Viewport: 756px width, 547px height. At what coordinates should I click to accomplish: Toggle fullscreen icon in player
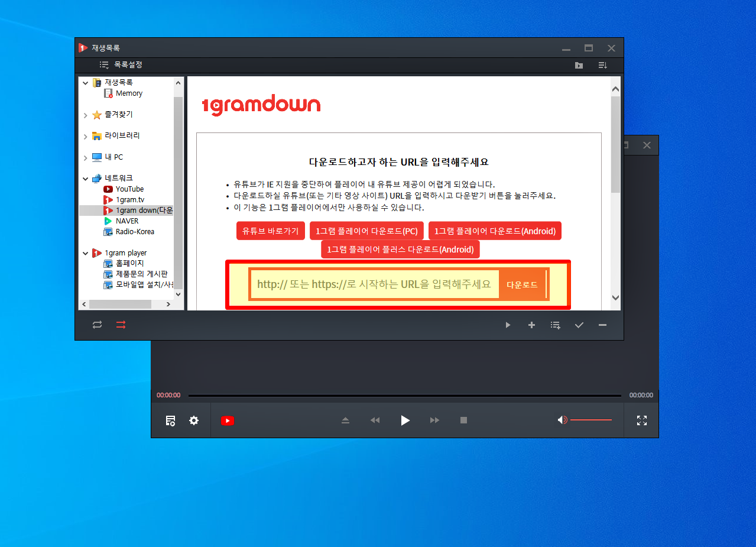pos(642,420)
